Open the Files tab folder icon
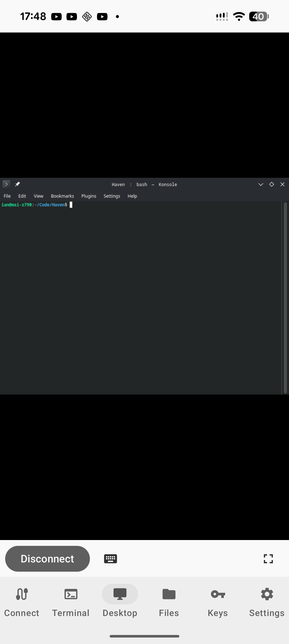Viewport: 289px width, 644px height. click(x=169, y=594)
